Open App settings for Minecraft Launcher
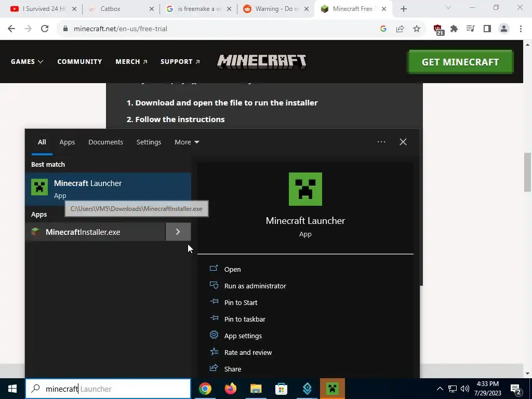532x399 pixels. tap(243, 336)
